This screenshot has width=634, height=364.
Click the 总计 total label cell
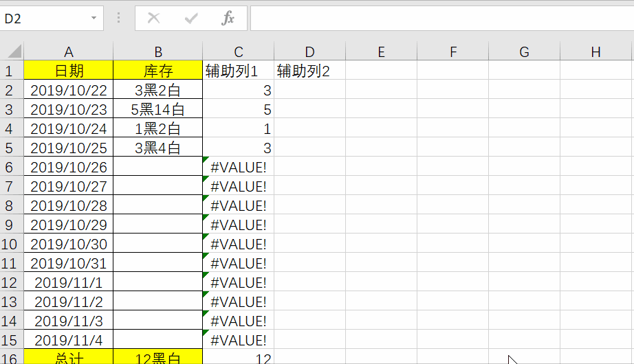68,356
